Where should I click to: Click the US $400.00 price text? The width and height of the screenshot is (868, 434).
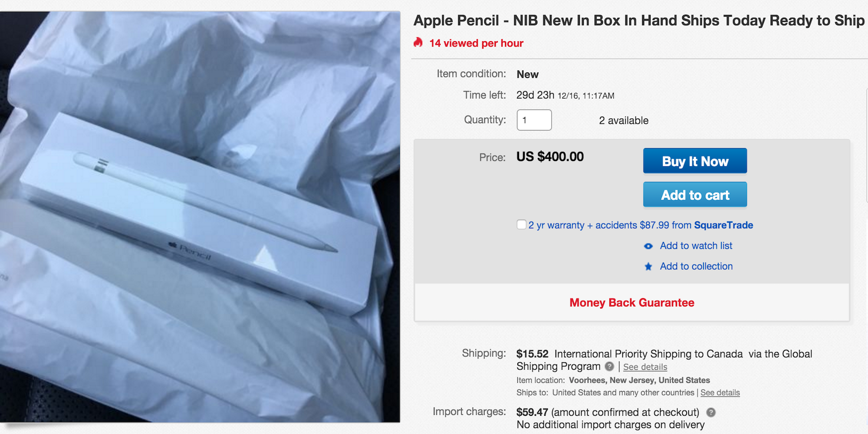point(549,157)
